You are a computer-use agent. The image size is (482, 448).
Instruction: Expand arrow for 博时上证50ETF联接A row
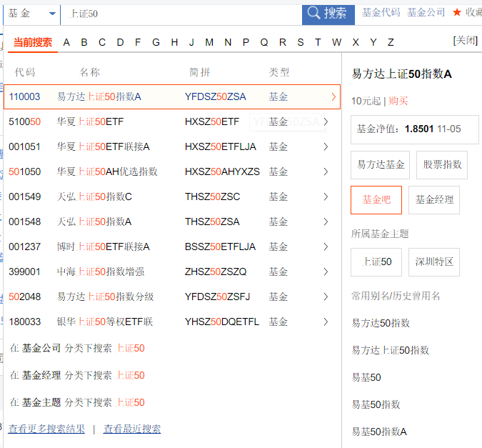pos(326,247)
